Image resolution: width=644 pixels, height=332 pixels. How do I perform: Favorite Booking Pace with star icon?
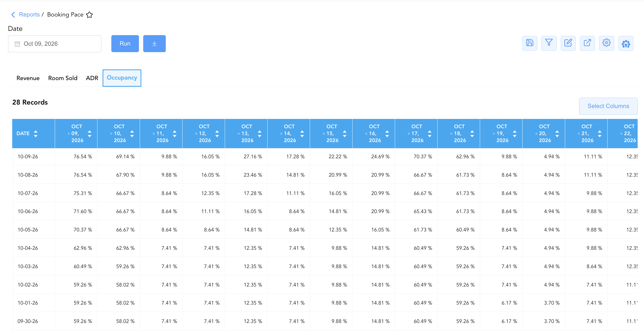pyautogui.click(x=90, y=15)
